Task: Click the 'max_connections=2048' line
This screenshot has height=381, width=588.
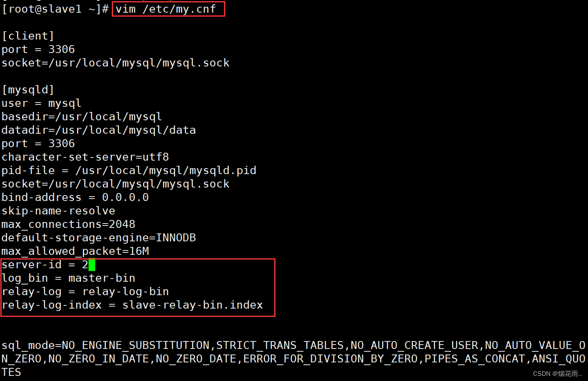Action: pyautogui.click(x=68, y=224)
